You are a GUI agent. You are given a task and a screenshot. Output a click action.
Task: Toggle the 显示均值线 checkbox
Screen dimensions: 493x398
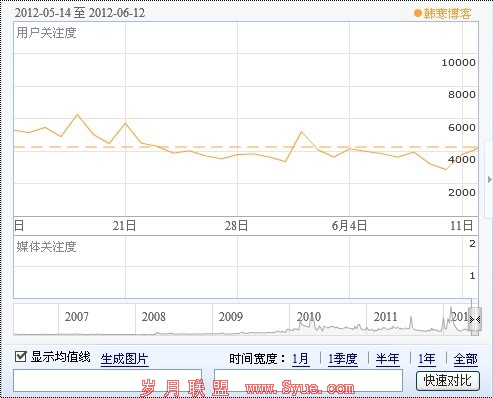[21, 357]
